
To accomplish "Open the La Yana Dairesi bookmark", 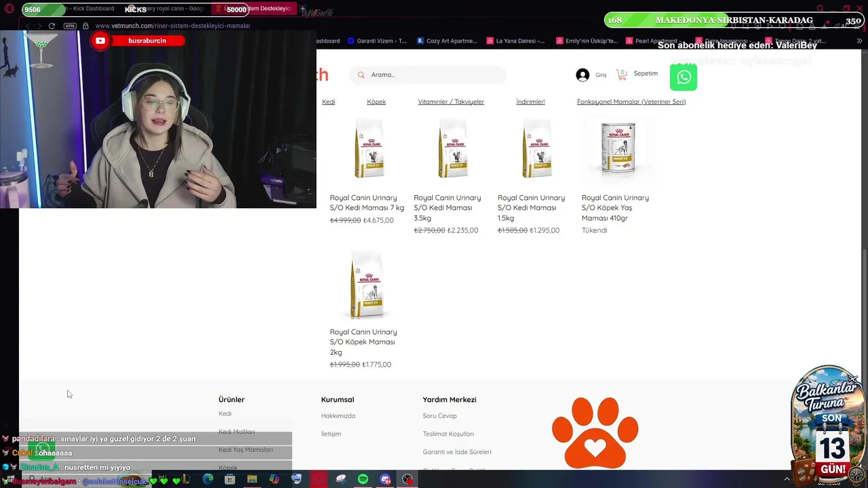I will pos(515,41).
